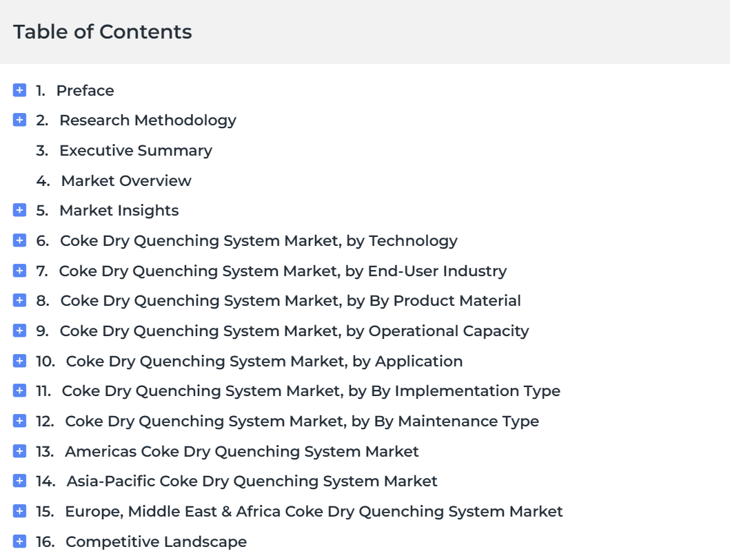Click plus icon beside By Maintenance Type

pyautogui.click(x=19, y=421)
